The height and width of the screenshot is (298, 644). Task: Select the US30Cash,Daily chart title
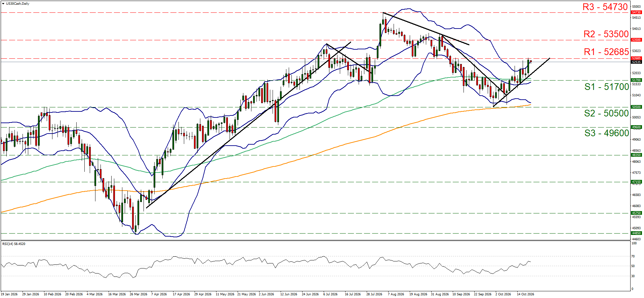click(x=17, y=4)
